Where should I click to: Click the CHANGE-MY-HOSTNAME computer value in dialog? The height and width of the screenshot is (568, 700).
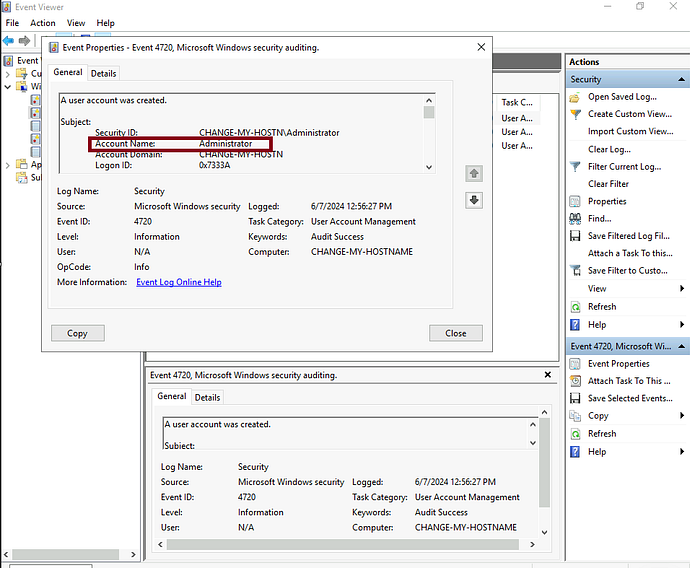tap(362, 252)
